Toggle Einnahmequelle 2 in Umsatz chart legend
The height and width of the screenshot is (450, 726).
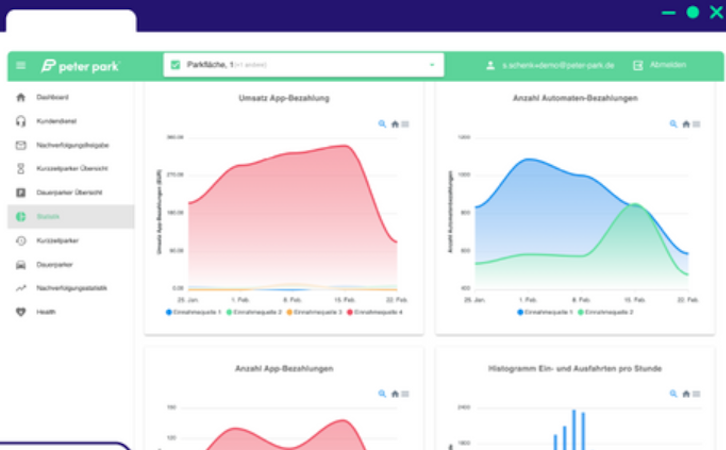pos(254,312)
